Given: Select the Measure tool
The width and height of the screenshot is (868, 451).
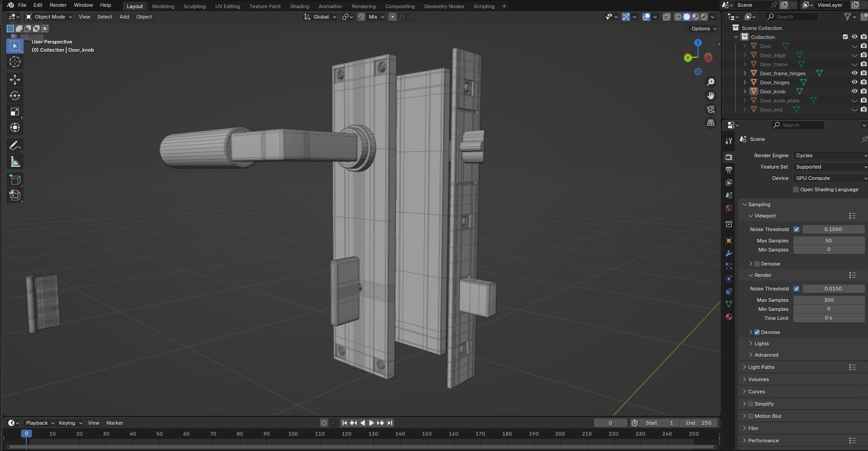Looking at the screenshot, I should [x=15, y=162].
